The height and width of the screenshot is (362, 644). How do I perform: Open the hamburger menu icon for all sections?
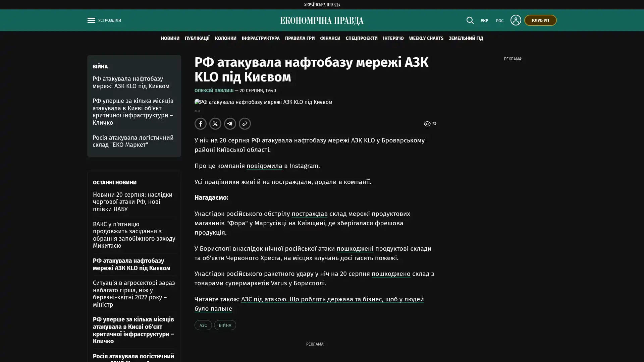[x=91, y=20]
